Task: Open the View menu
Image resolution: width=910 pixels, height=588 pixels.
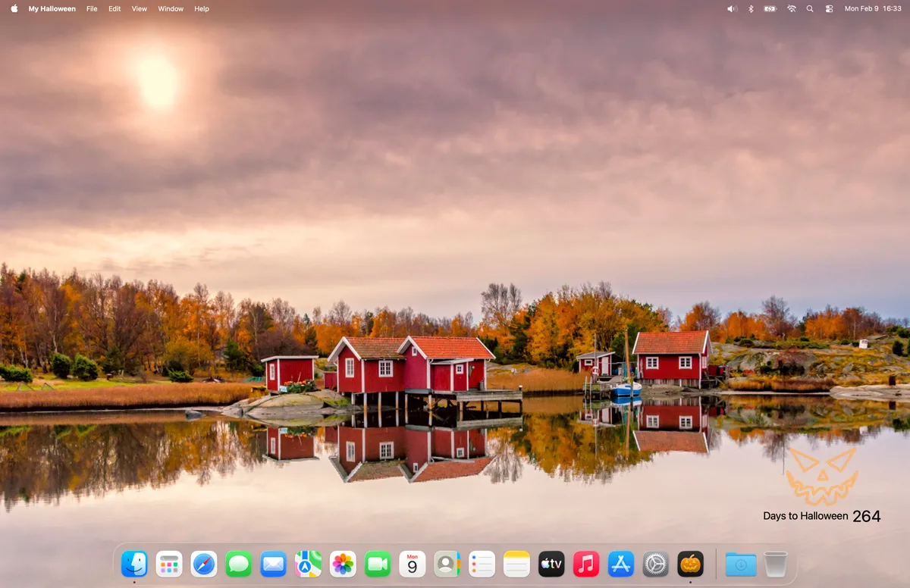Action: (140, 9)
